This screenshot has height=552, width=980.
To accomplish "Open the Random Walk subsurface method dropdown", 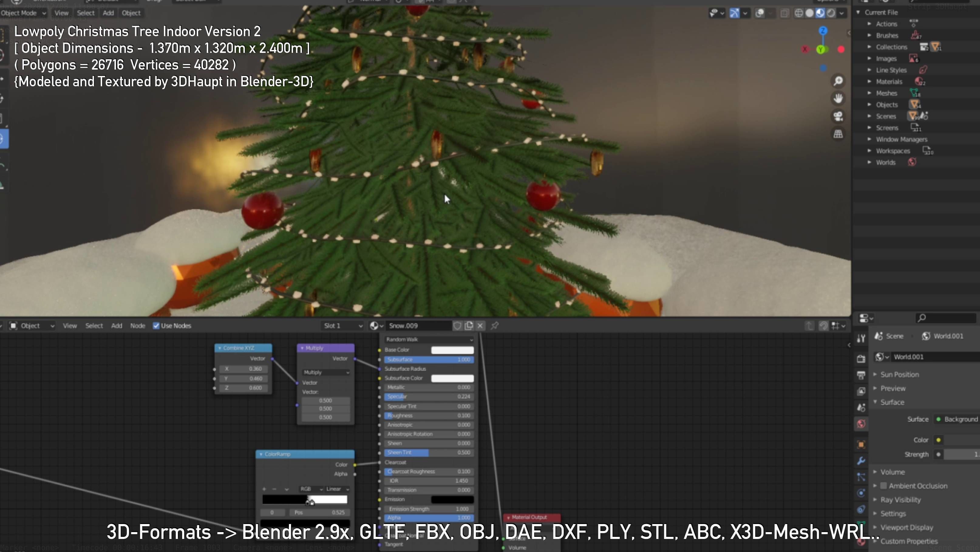I will [x=429, y=340].
